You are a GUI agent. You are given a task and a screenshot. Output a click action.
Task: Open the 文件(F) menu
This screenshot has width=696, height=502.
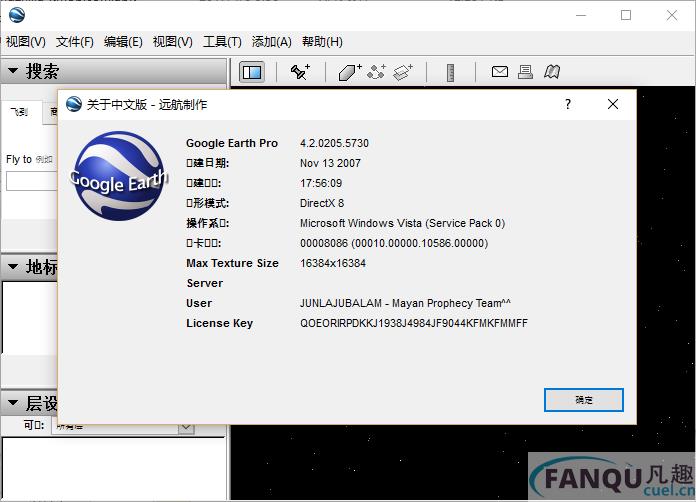75,42
